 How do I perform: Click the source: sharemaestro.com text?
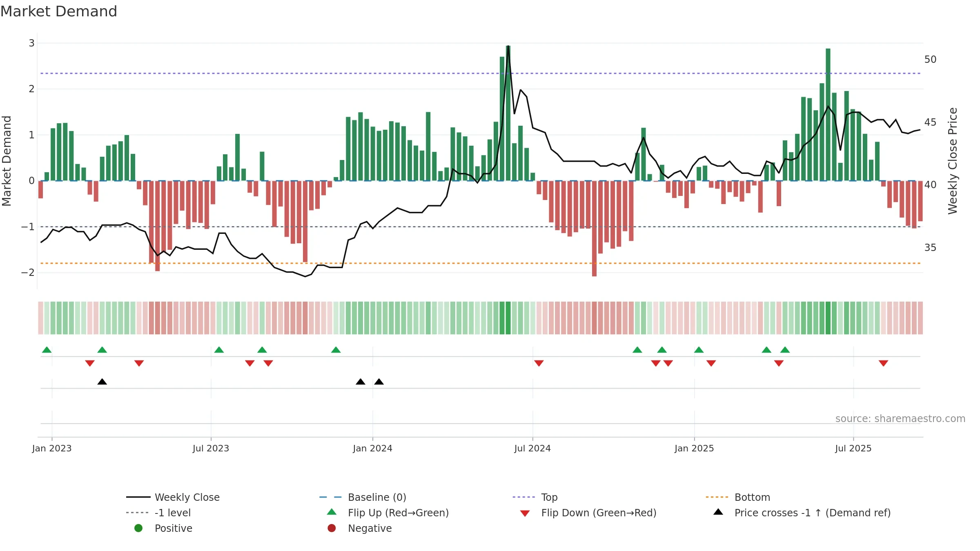click(900, 418)
